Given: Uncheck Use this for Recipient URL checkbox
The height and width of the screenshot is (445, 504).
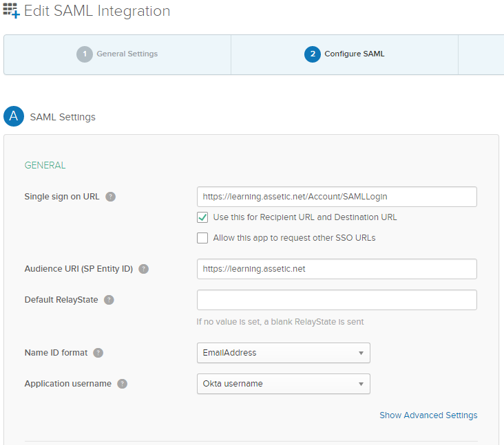Looking at the screenshot, I should click(x=202, y=217).
